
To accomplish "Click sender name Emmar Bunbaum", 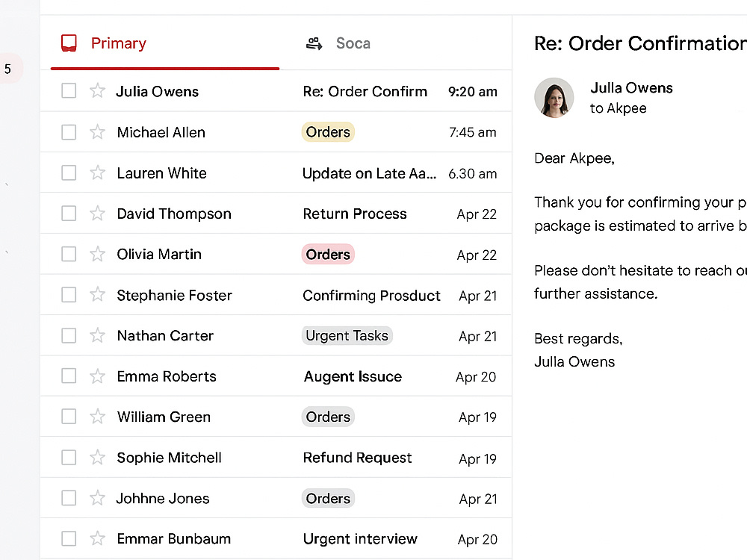I will [x=174, y=539].
